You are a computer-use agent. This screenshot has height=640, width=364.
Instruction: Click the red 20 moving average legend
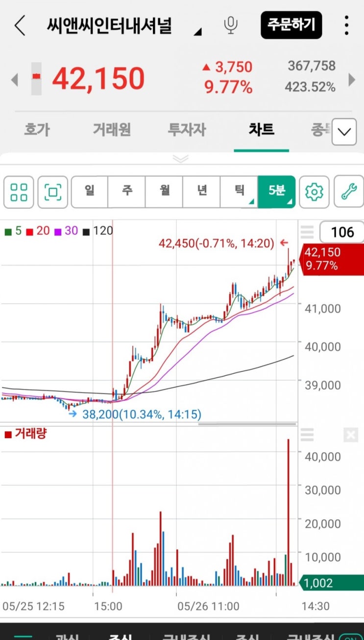38,231
